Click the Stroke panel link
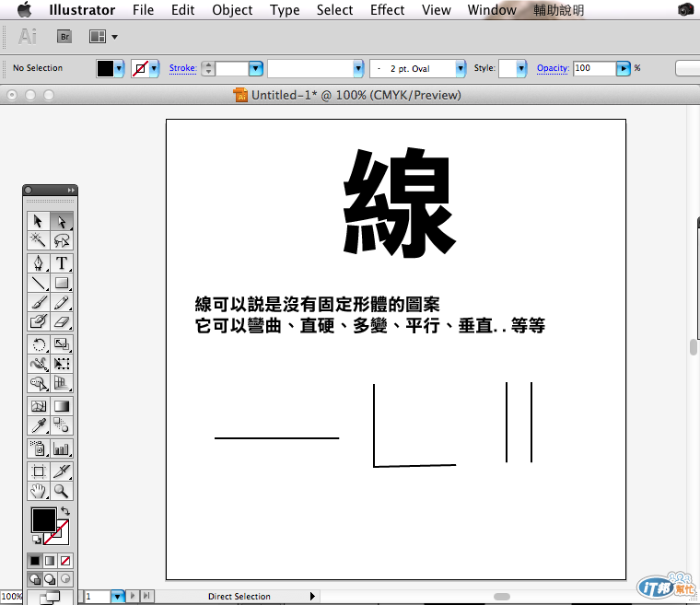Viewport: 700px width, 605px height. [183, 68]
